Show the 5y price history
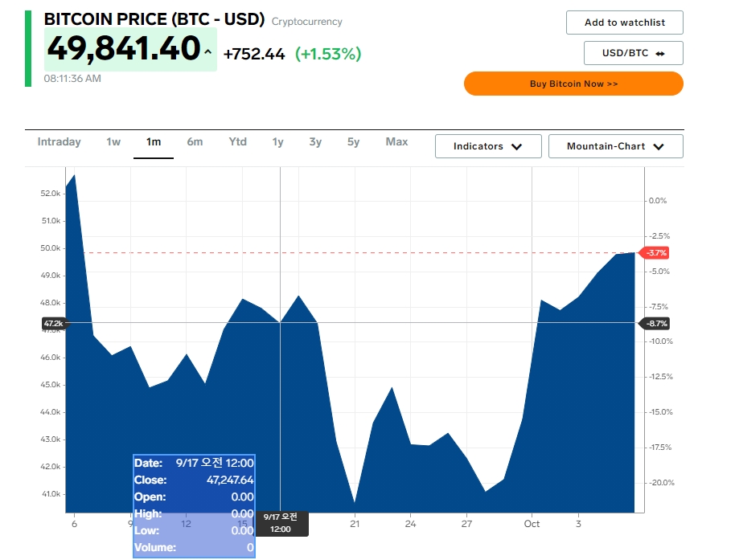This screenshot has width=735, height=560. click(x=354, y=142)
